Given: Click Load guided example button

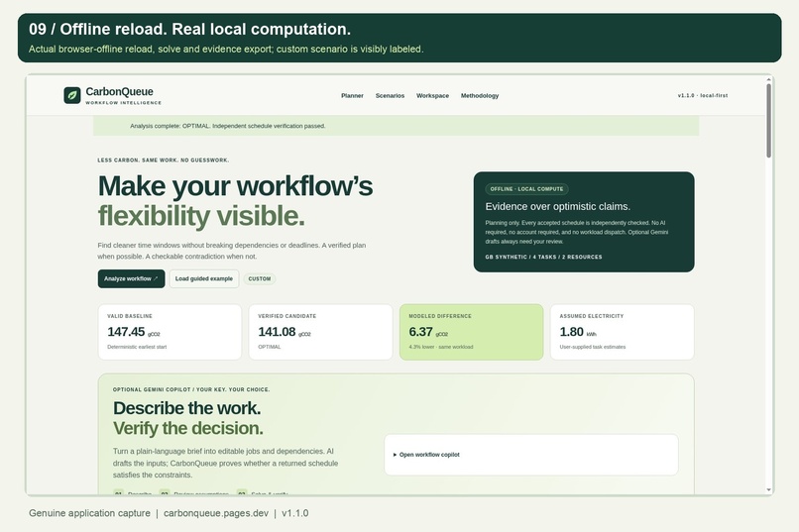Looking at the screenshot, I should 204,278.
